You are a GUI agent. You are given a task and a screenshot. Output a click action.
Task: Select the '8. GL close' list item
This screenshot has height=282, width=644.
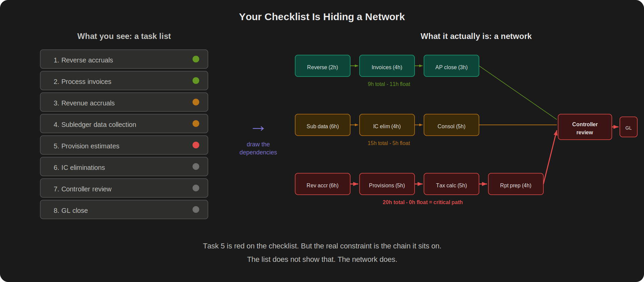point(124,209)
